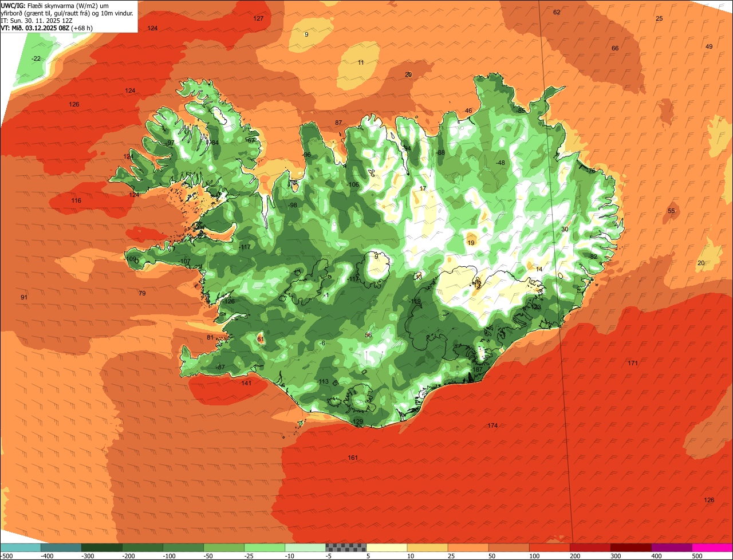Select the red-orange 100 to 200 swatch
Screen dimensions: 733x560
(x=549, y=547)
